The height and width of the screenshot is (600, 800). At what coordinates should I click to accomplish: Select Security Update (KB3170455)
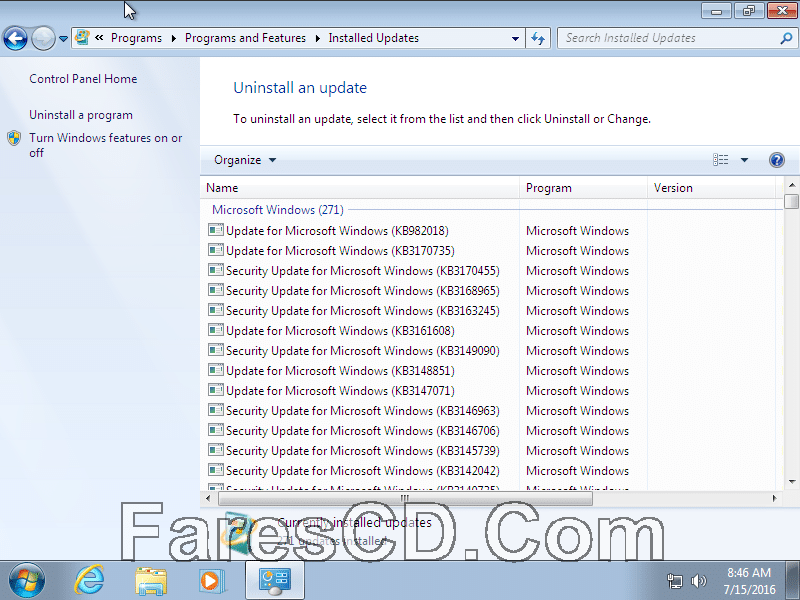point(362,270)
